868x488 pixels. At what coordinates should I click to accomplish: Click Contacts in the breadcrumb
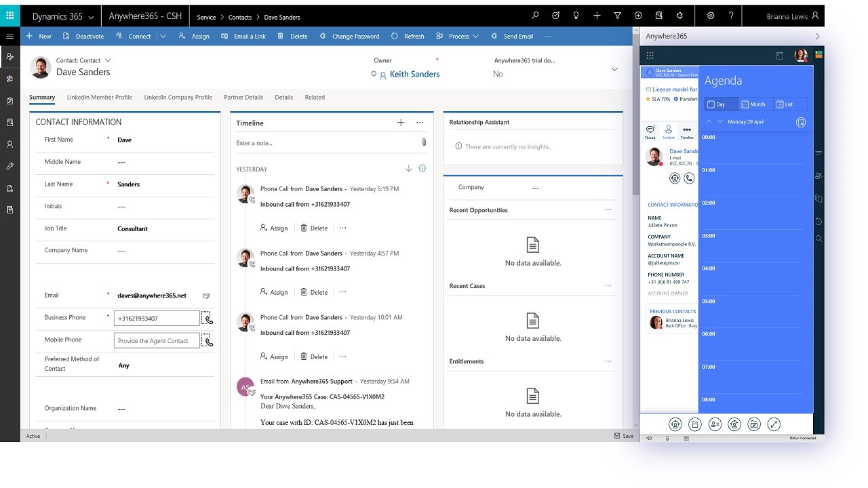(240, 17)
